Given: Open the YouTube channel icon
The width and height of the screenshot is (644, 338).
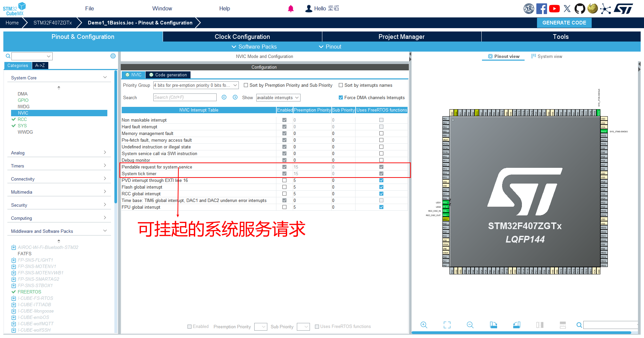Looking at the screenshot, I should (554, 9).
